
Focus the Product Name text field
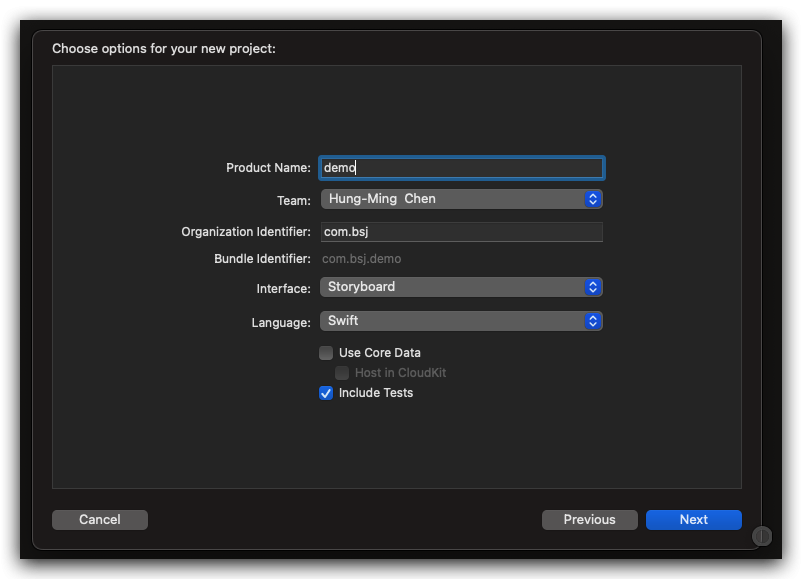[462, 168]
